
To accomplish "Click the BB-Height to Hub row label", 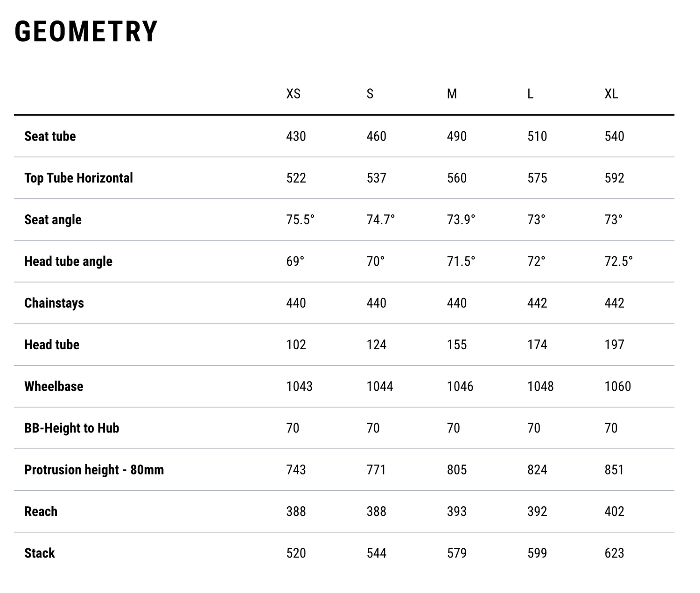I will [71, 428].
